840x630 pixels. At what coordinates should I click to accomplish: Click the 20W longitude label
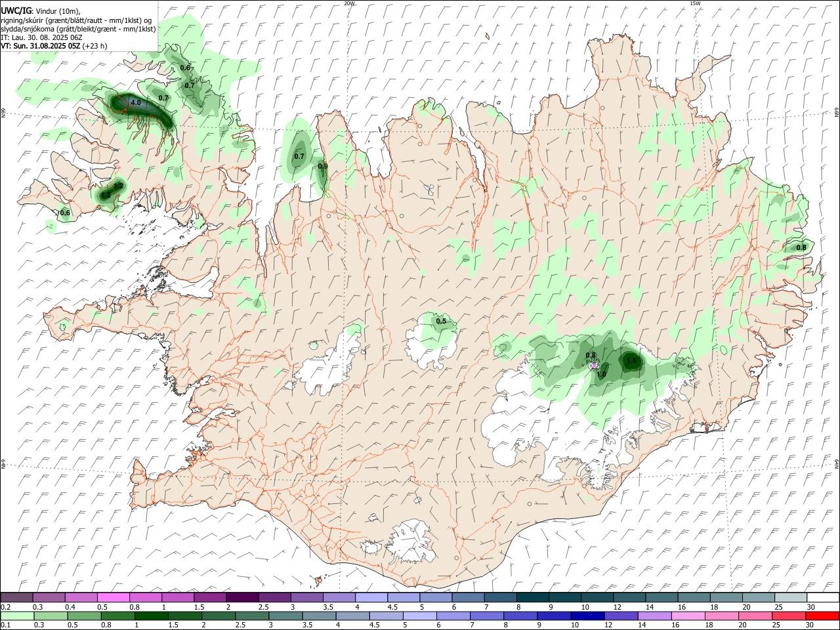click(x=349, y=3)
